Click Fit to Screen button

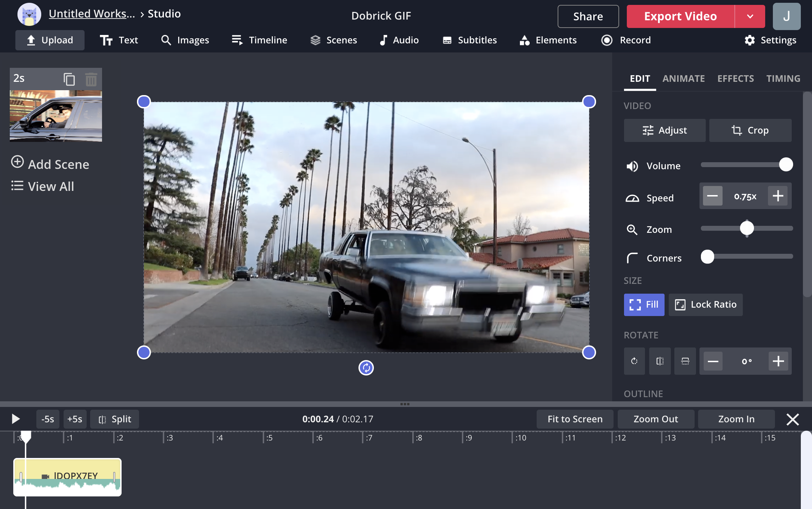pos(575,419)
